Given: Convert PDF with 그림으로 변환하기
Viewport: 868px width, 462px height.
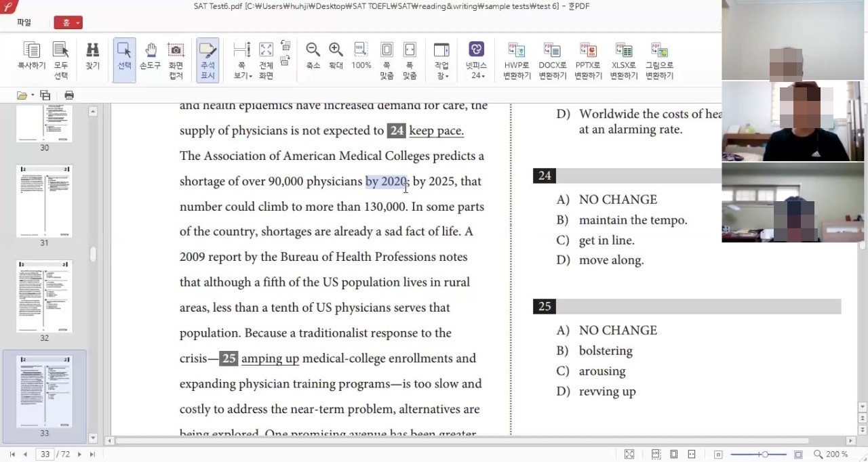Looking at the screenshot, I should [x=659, y=60].
